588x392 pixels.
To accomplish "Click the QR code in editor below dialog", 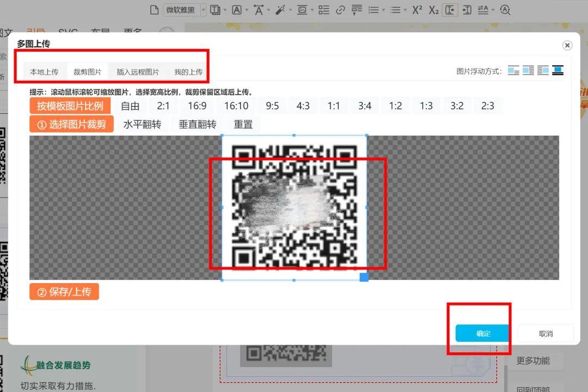I will 286,356.
